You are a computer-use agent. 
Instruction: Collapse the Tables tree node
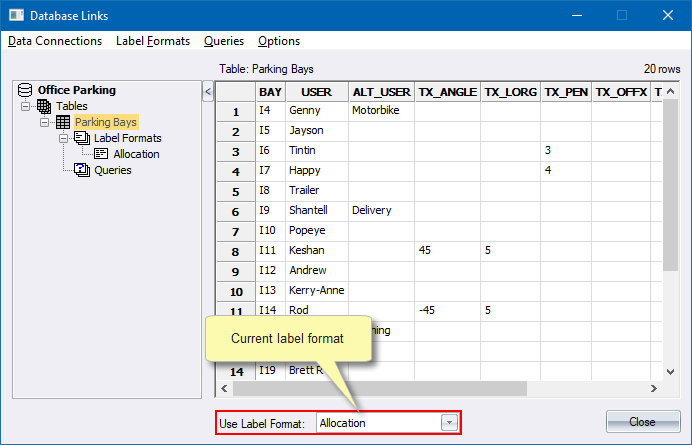[x=26, y=106]
